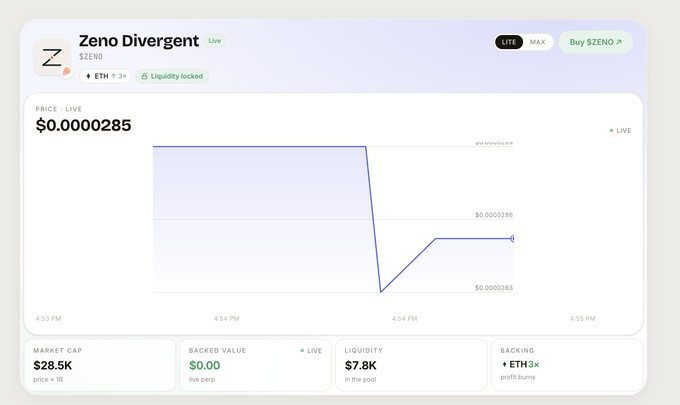This screenshot has width=680, height=405.
Task: Click the live perp caption
Action: coord(202,379)
